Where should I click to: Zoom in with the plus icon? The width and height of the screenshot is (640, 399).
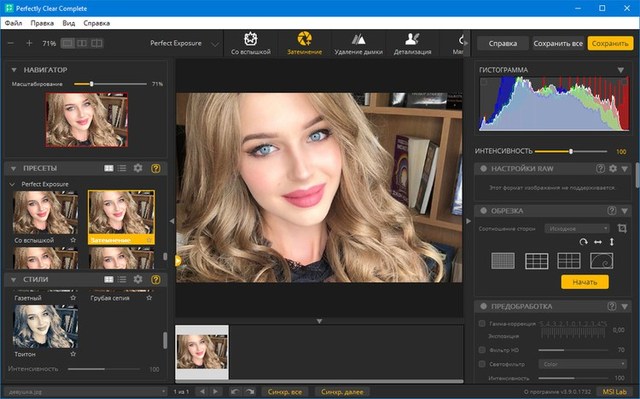[29, 43]
